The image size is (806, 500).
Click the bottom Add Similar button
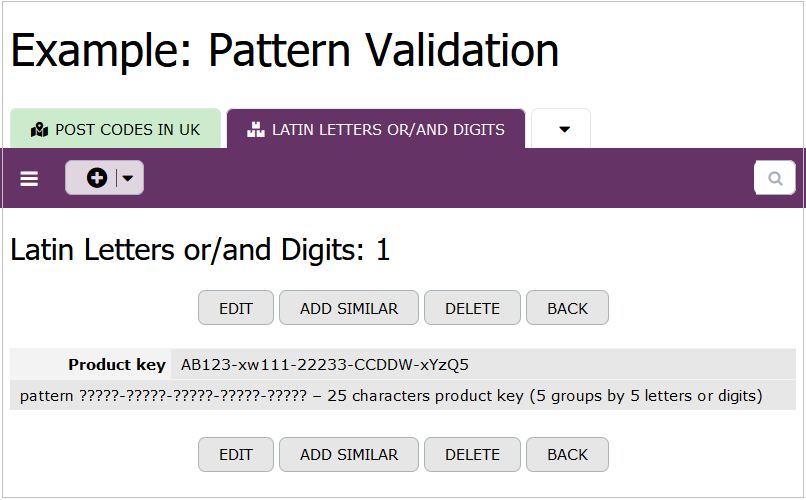tap(349, 454)
